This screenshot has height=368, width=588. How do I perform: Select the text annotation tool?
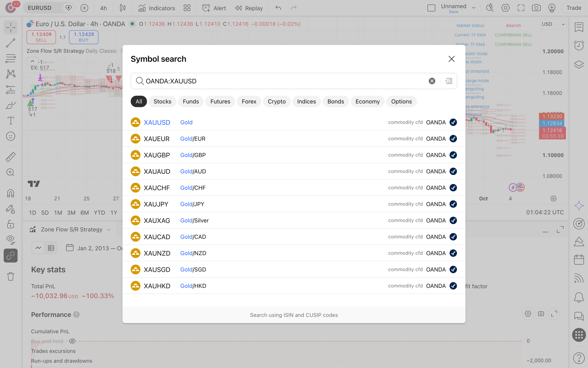tap(11, 121)
